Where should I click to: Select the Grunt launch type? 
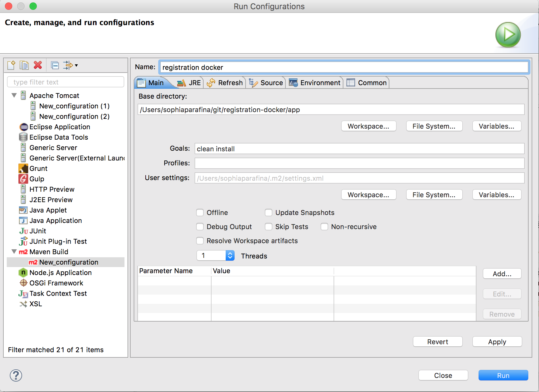[x=38, y=168]
